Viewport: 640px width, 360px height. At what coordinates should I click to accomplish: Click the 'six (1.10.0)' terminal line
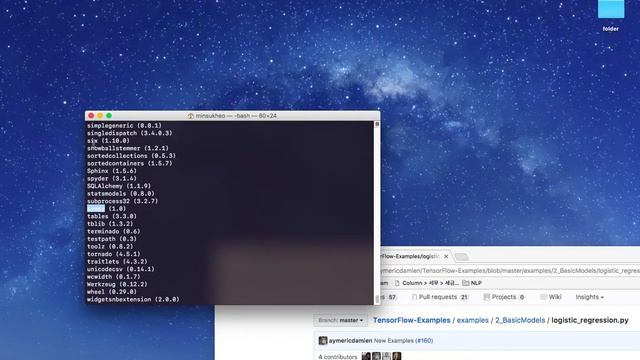(x=108, y=141)
